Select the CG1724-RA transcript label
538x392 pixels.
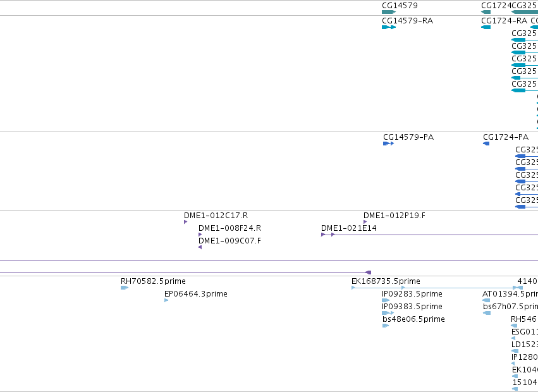click(x=504, y=21)
